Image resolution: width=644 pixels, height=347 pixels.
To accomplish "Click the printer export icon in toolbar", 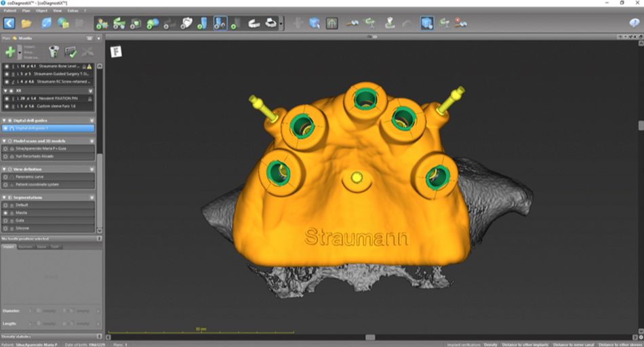I will [270, 23].
